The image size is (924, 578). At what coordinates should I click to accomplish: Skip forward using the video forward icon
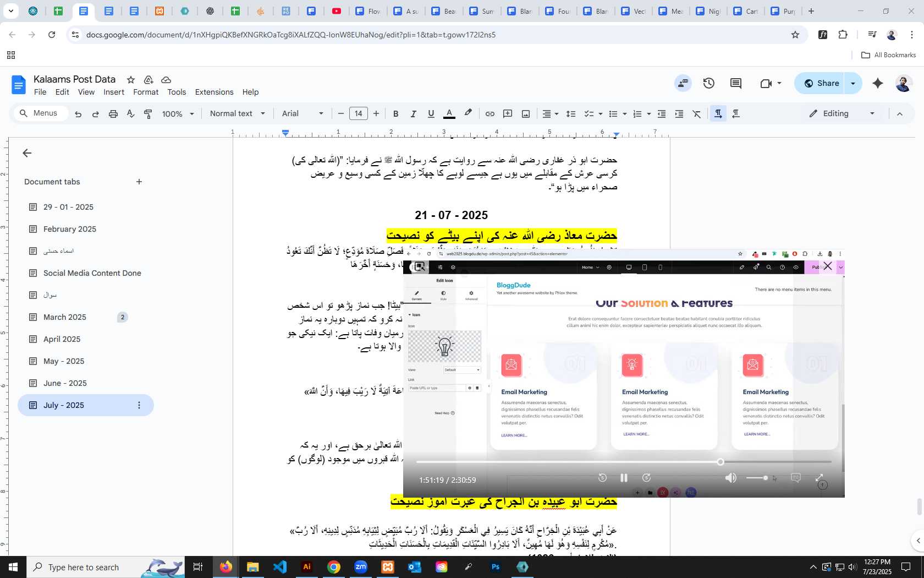(x=646, y=478)
